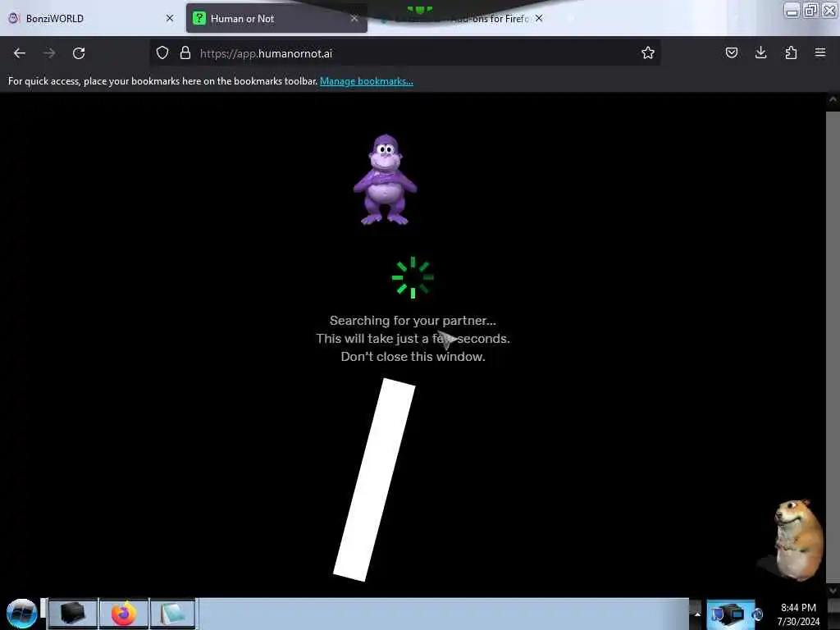Go back using the back arrow

pos(20,53)
